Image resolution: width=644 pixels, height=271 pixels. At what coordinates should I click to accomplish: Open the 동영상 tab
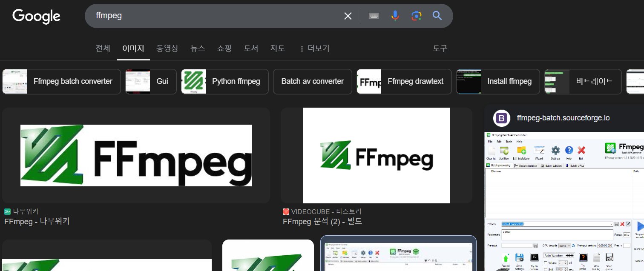(x=167, y=48)
